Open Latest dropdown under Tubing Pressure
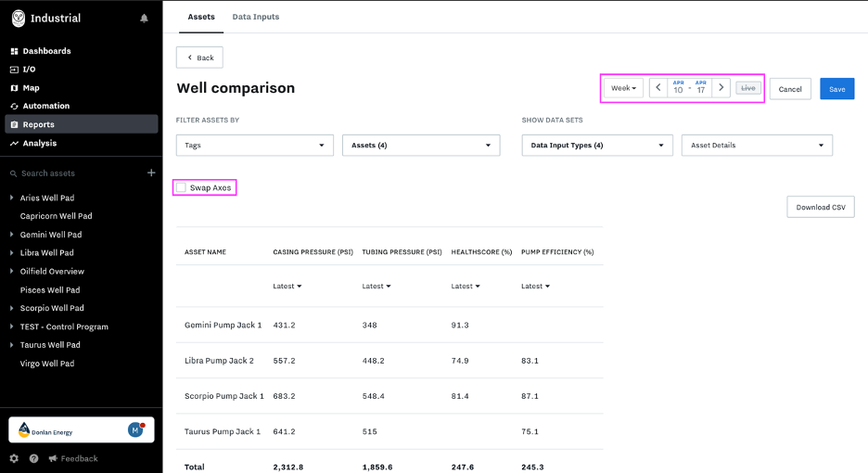This screenshot has height=473, width=868. pos(377,287)
